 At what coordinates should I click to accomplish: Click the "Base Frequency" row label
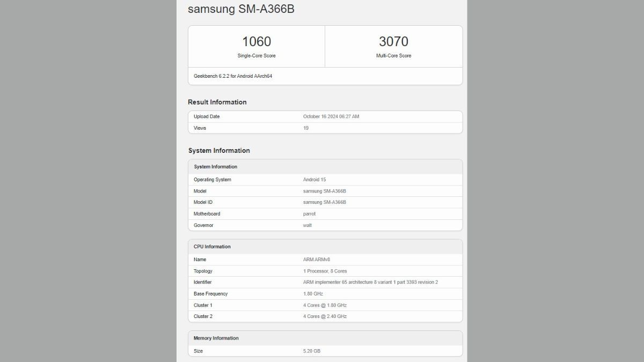click(x=210, y=294)
